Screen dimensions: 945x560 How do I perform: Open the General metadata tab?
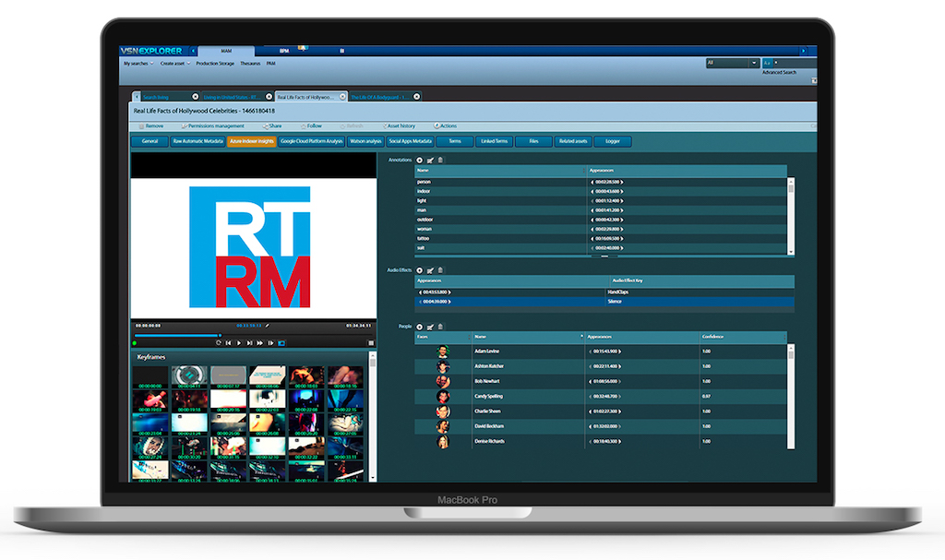(150, 142)
